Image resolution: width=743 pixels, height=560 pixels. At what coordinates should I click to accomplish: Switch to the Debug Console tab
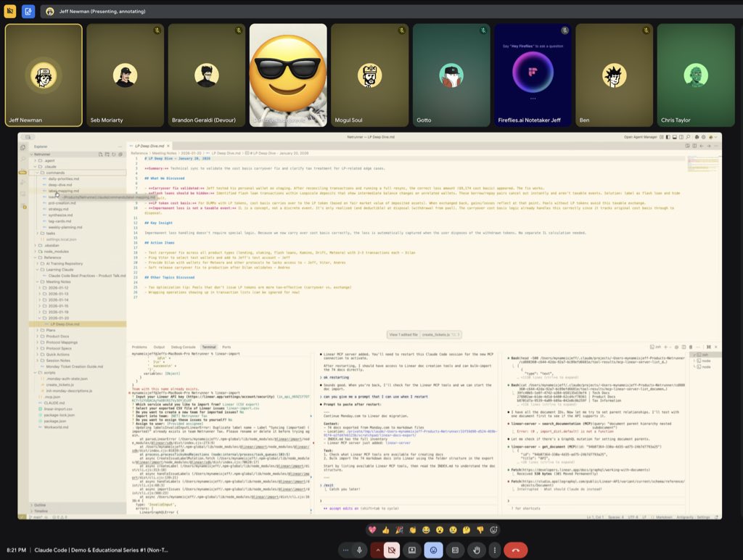pos(183,347)
